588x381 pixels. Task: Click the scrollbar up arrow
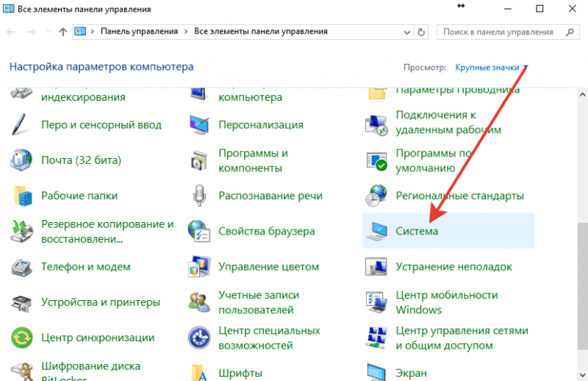pyautogui.click(x=582, y=94)
